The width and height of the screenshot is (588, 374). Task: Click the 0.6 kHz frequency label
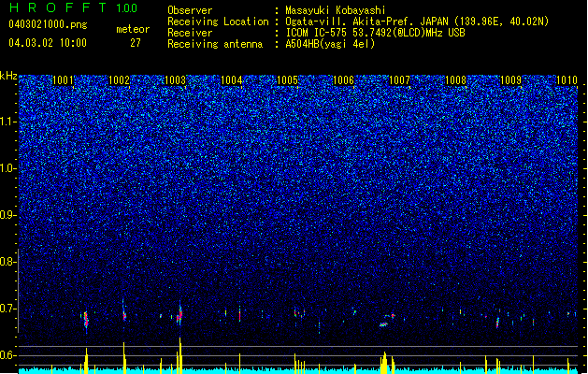point(7,355)
